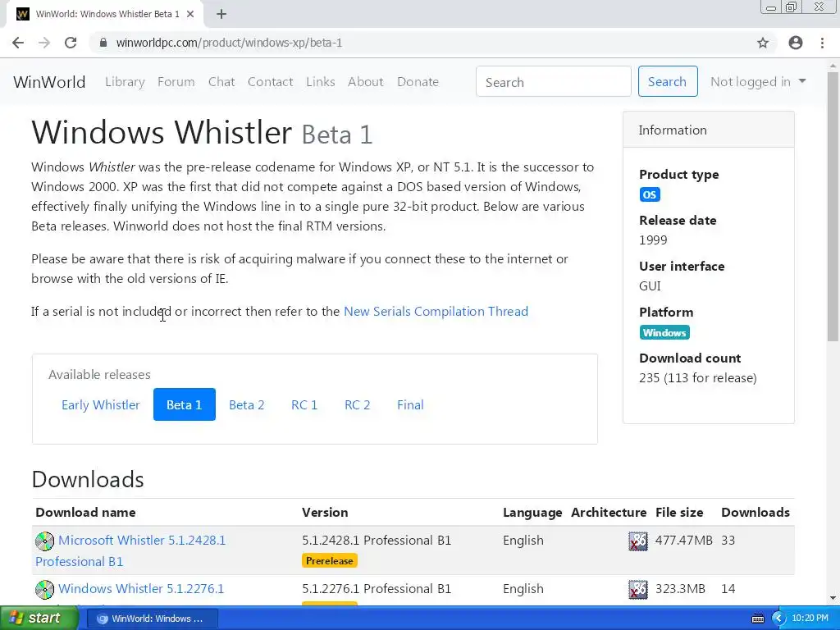Click the Architecture column header
The image size is (840, 630).
(x=609, y=513)
